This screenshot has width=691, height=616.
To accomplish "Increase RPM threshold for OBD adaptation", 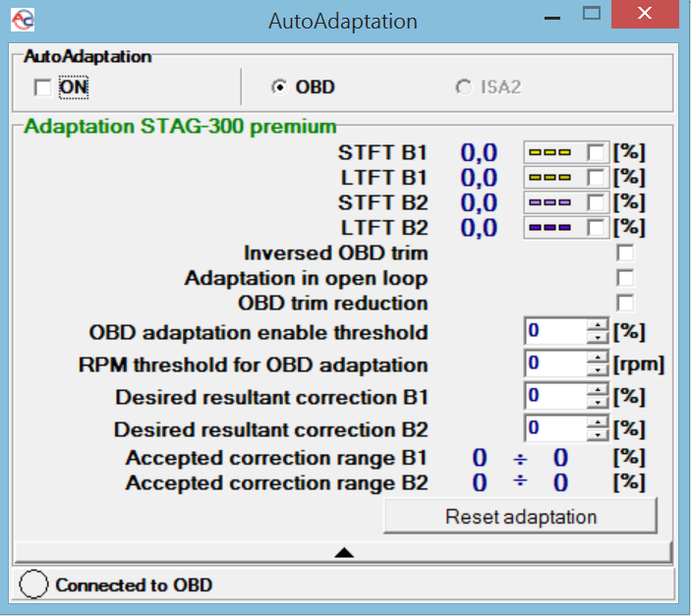I will point(598,358).
